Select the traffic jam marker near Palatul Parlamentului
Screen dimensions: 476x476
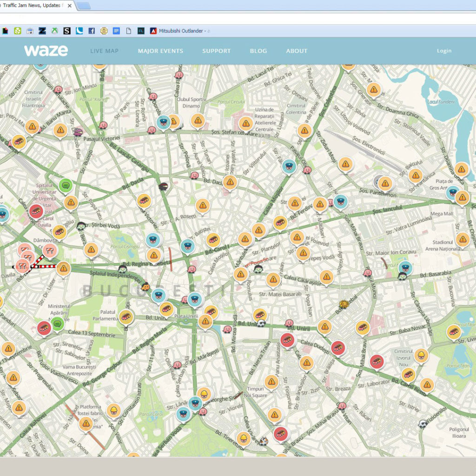click(x=126, y=317)
